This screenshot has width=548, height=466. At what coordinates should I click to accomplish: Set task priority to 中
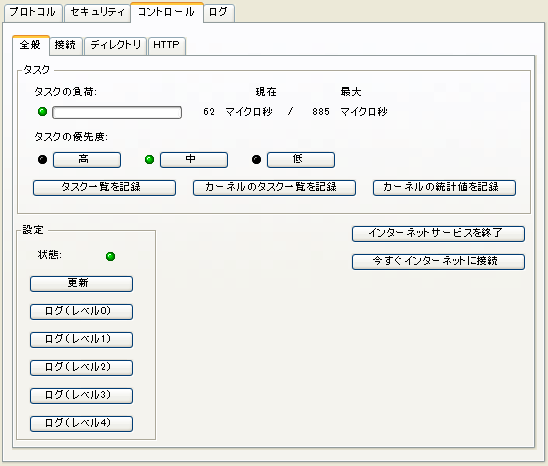pyautogui.click(x=194, y=160)
